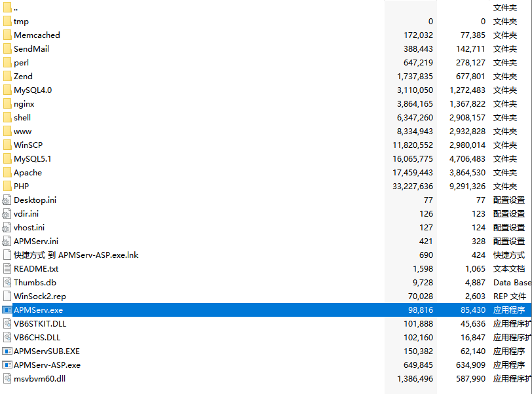
Task: Select the PHP folder icon
Action: [7, 186]
